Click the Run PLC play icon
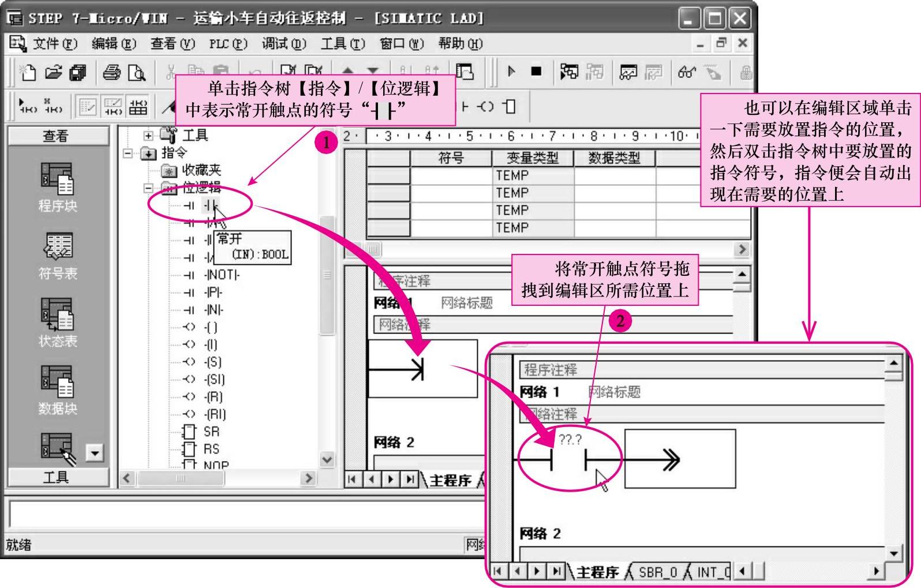The height and width of the screenshot is (588, 921). 511,72
